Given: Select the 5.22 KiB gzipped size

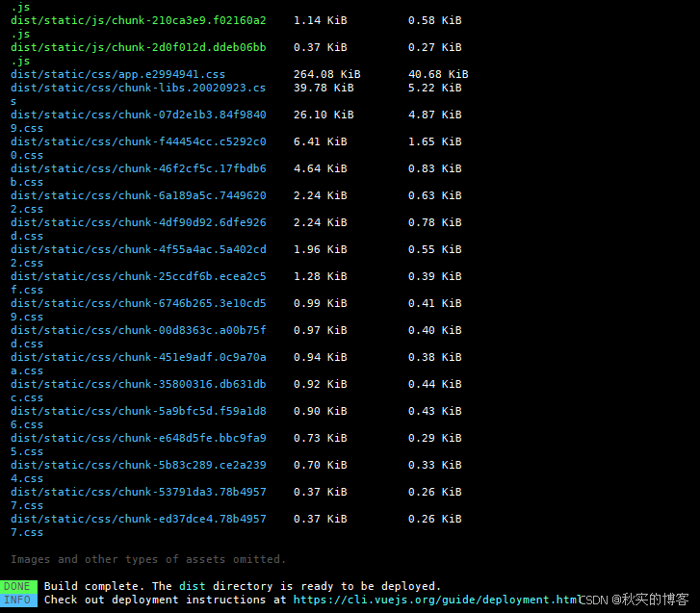Looking at the screenshot, I should 435,88.
